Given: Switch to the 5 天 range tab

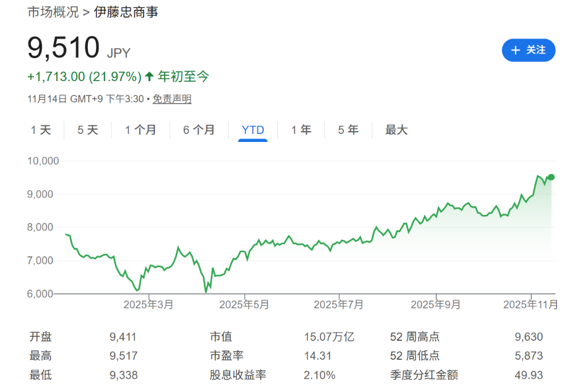Looking at the screenshot, I should coord(88,130).
